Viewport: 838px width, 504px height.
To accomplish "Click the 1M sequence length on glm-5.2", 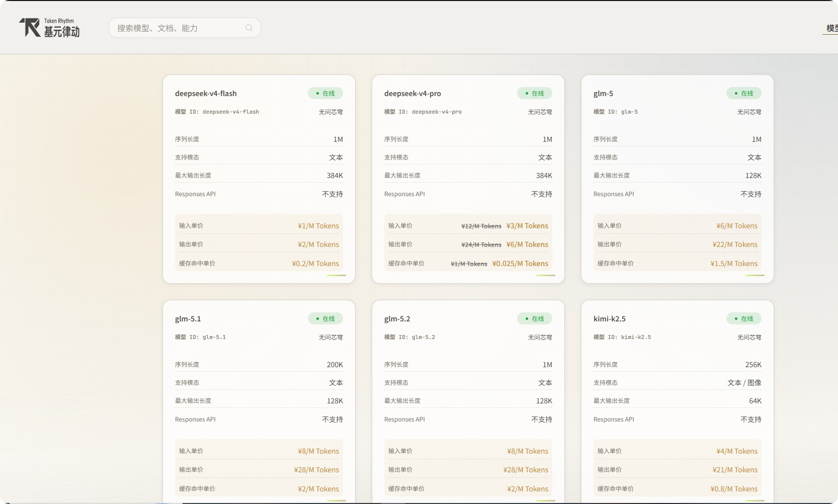I will tap(547, 365).
